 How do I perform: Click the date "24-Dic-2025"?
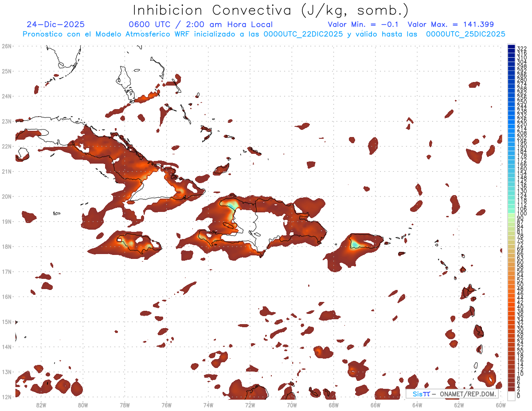pos(55,24)
